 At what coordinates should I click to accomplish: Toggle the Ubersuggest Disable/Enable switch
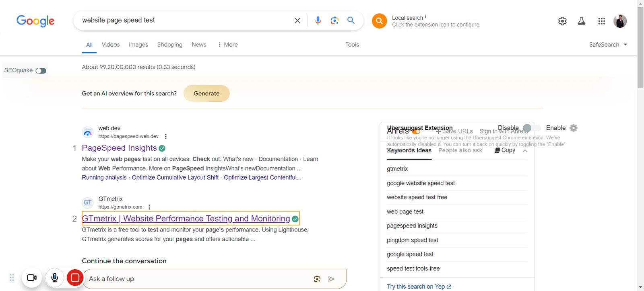(532, 128)
